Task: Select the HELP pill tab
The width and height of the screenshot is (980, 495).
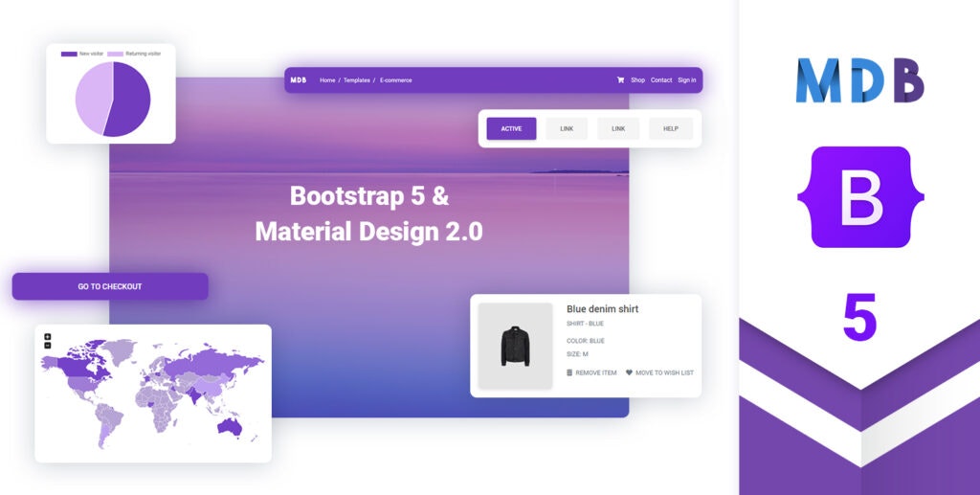Action: point(670,128)
